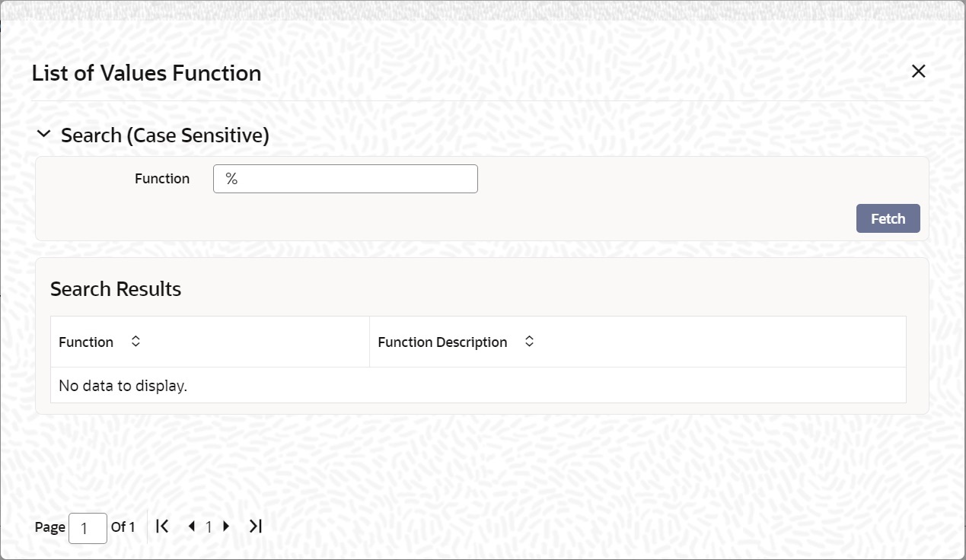The width and height of the screenshot is (966, 560).
Task: Click the 'Of 1' page count text
Action: coord(123,527)
